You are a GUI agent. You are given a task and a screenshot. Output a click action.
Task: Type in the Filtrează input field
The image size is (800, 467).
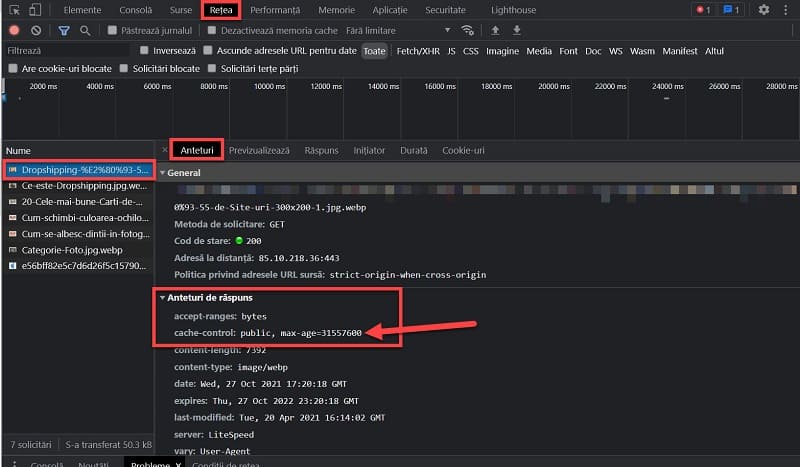click(x=65, y=50)
